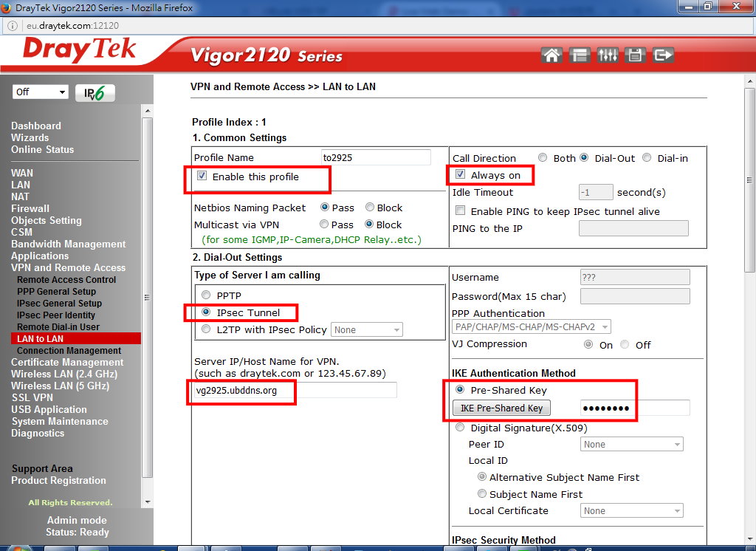Click the layout panel icon in header
Screen dimensions: 756x551
coord(579,55)
